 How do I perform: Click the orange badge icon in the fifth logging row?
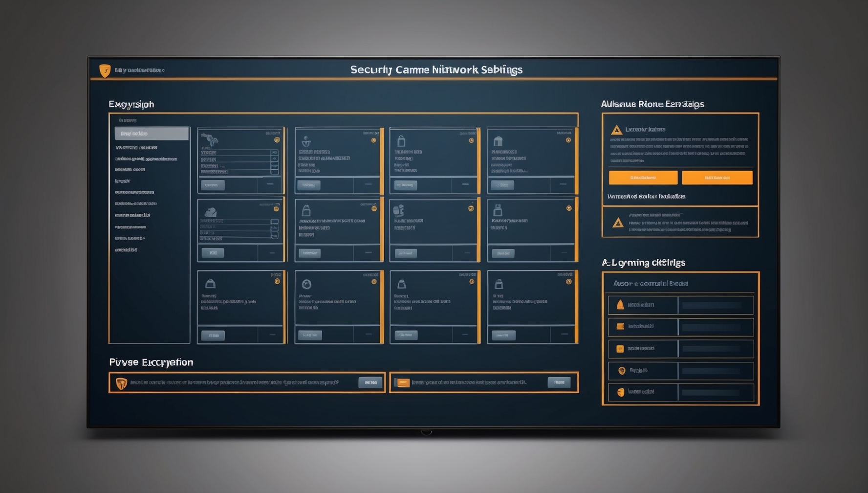click(621, 392)
